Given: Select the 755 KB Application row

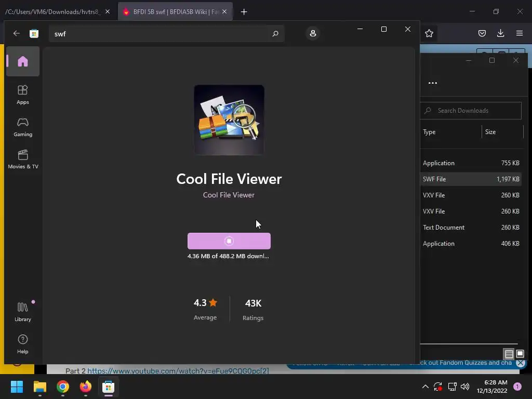Looking at the screenshot, I should tap(471, 163).
